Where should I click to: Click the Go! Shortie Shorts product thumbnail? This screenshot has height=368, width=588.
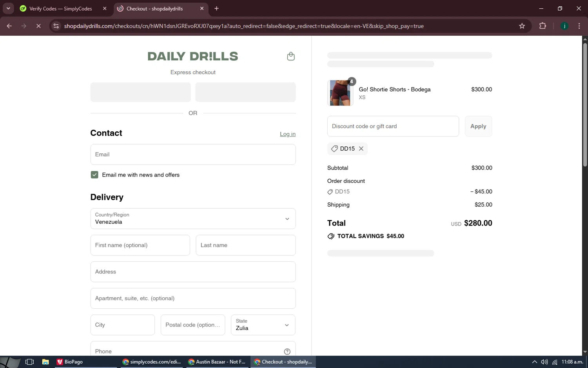point(340,93)
